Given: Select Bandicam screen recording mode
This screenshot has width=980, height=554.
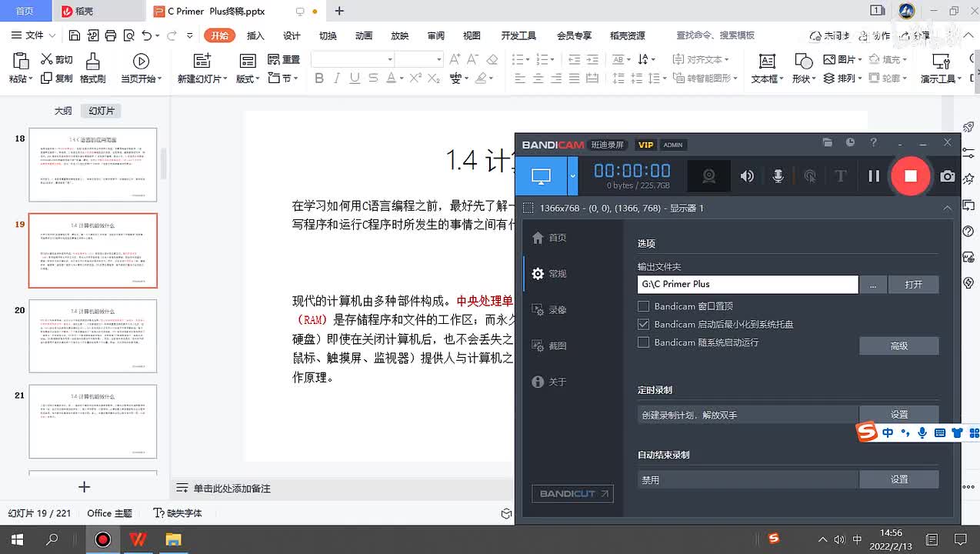Looking at the screenshot, I should 541,176.
